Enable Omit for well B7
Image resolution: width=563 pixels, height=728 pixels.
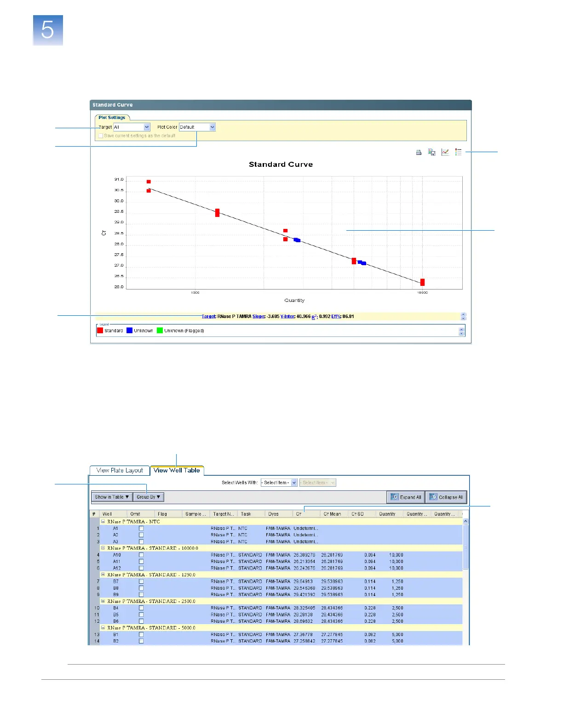141,581
